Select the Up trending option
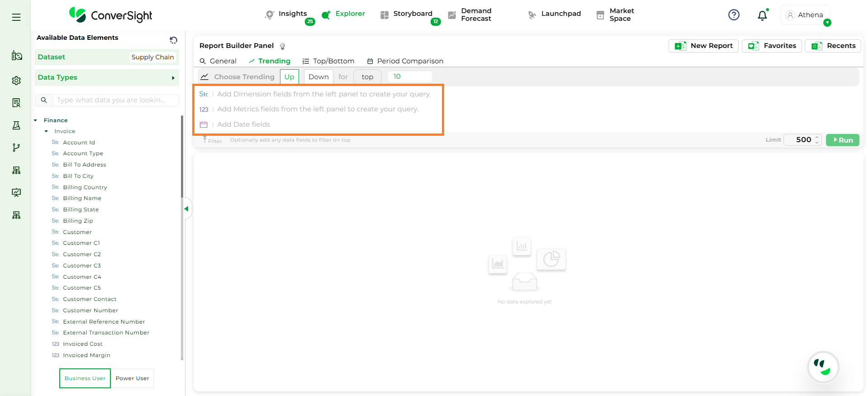This screenshot has height=396, width=868. 289,77
